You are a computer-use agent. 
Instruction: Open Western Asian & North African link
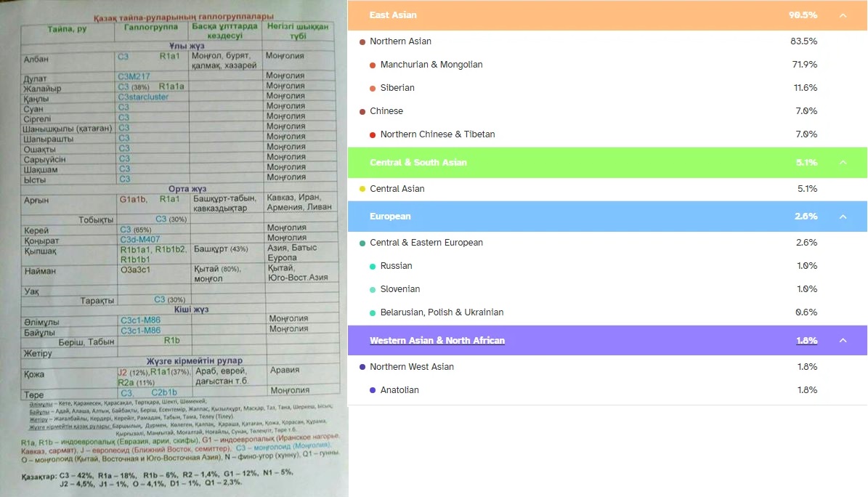(x=437, y=340)
